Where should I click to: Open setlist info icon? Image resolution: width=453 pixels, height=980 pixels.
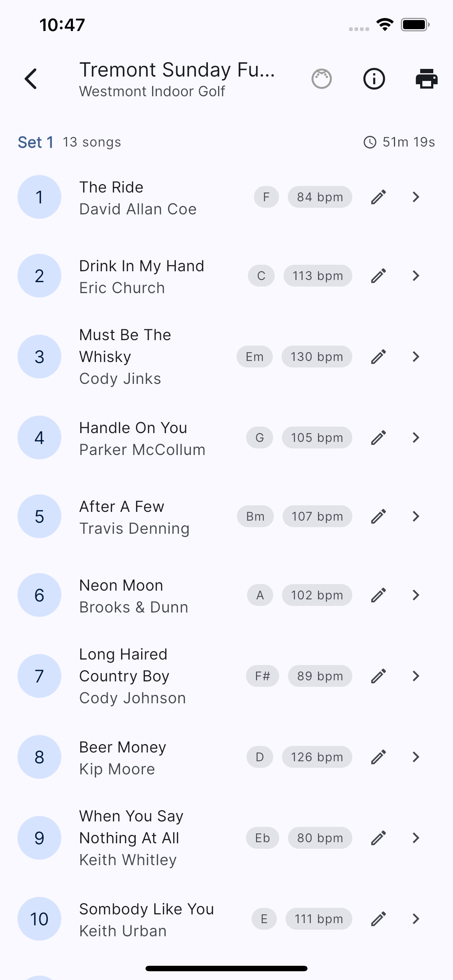374,79
